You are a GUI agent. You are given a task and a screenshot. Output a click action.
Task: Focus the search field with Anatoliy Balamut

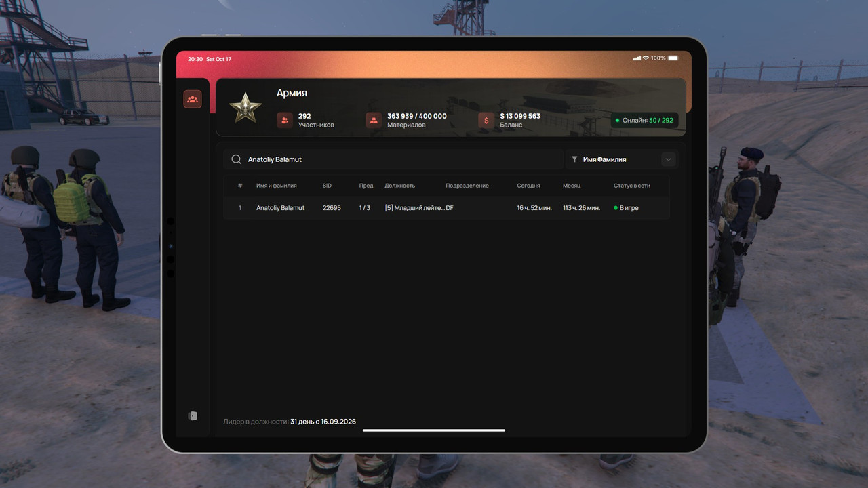click(394, 159)
